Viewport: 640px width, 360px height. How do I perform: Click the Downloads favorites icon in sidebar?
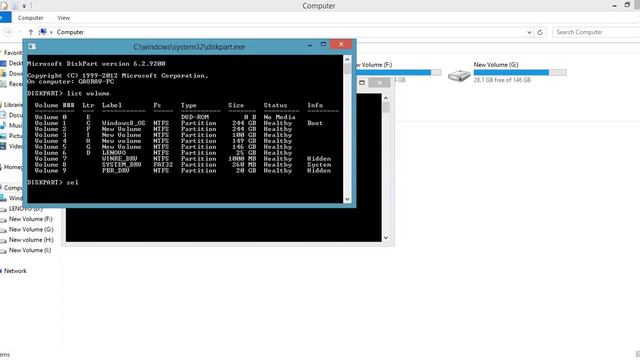[3, 73]
